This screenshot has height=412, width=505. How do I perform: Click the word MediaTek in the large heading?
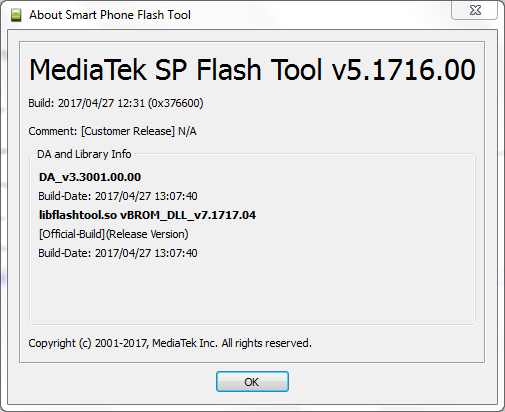(x=88, y=70)
